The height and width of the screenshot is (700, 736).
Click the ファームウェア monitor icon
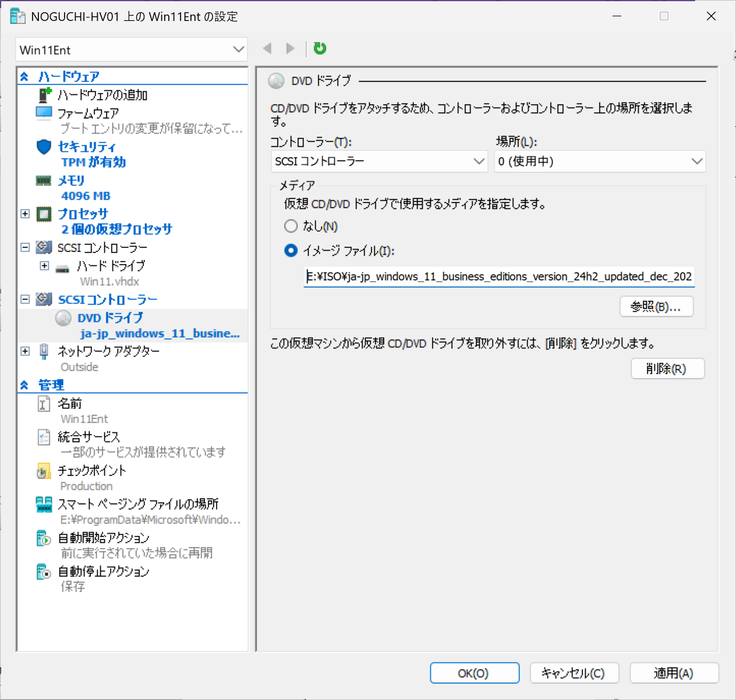click(44, 113)
